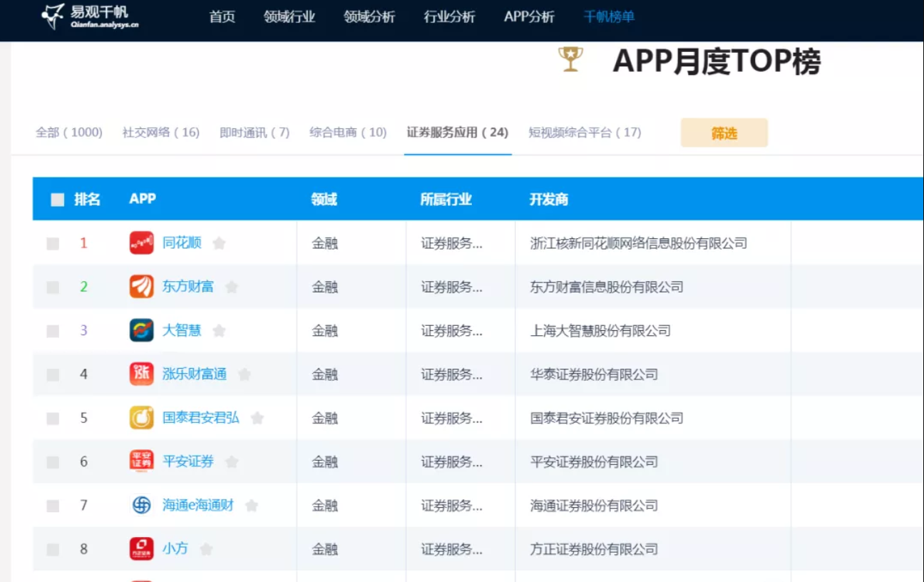Check the box for rank 2 东方财富
The width and height of the screenshot is (924, 582).
[53, 287]
